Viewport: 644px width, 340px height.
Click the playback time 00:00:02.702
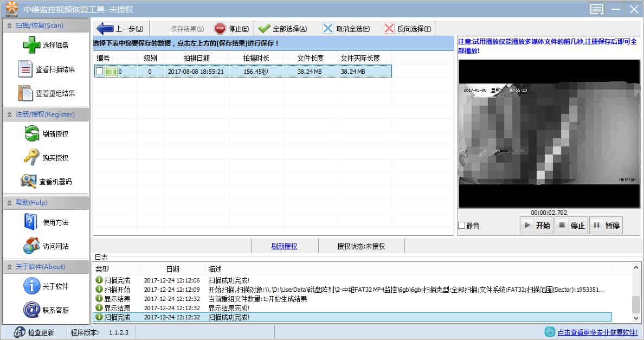[x=549, y=212]
